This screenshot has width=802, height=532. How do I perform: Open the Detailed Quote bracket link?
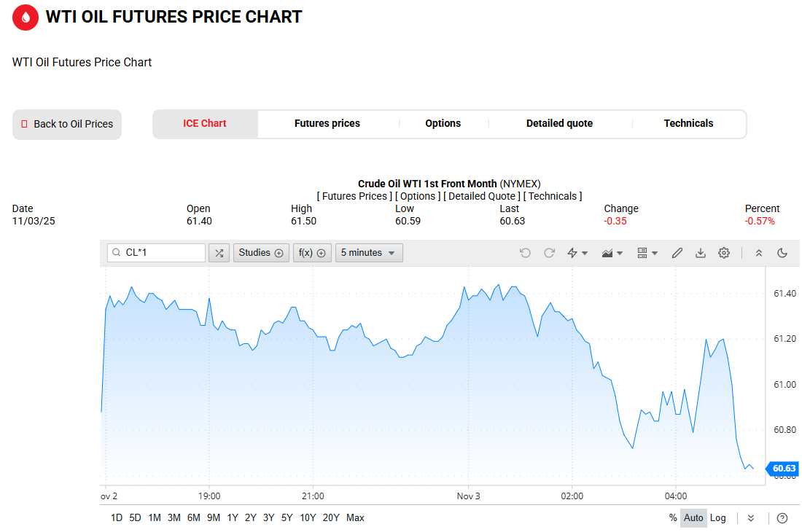(482, 196)
